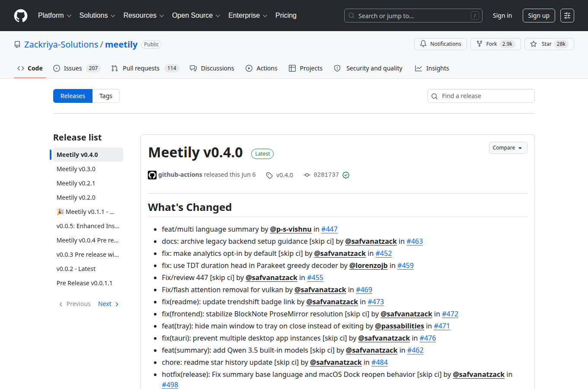Click the Sign up button

pos(539,16)
